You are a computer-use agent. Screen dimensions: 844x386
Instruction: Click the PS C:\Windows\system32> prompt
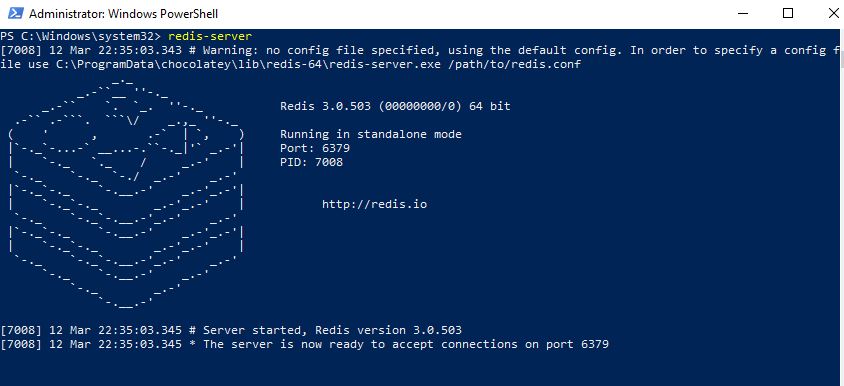coord(81,37)
